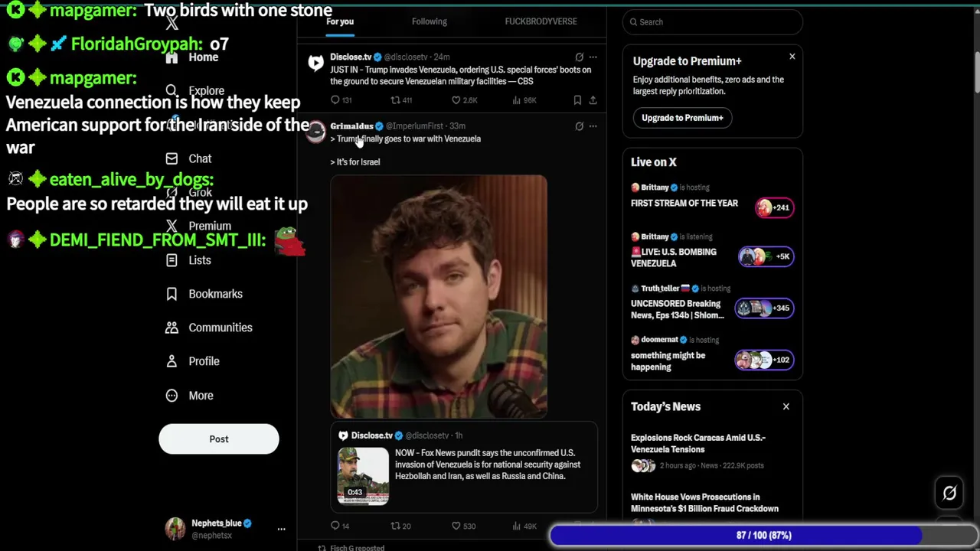Click the Search input field
The height and width of the screenshot is (551, 980).
[712, 22]
